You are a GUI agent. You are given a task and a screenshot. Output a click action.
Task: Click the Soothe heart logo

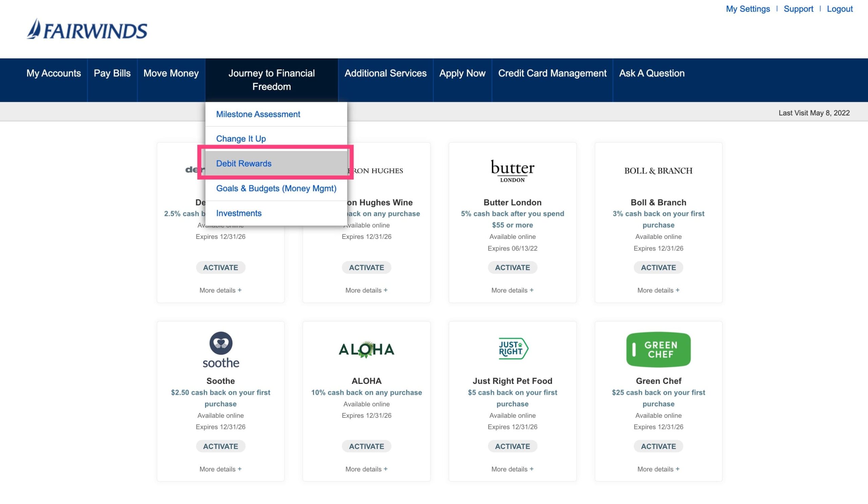pyautogui.click(x=221, y=349)
